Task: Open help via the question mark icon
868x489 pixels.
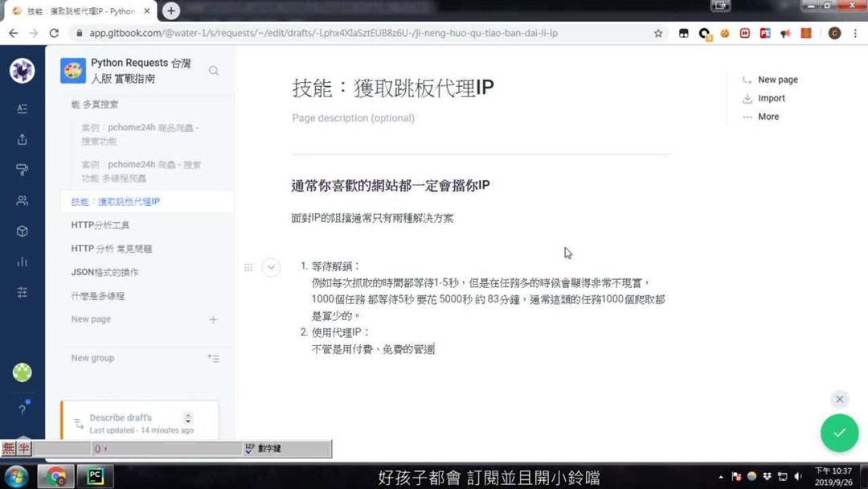Action: coord(22,411)
